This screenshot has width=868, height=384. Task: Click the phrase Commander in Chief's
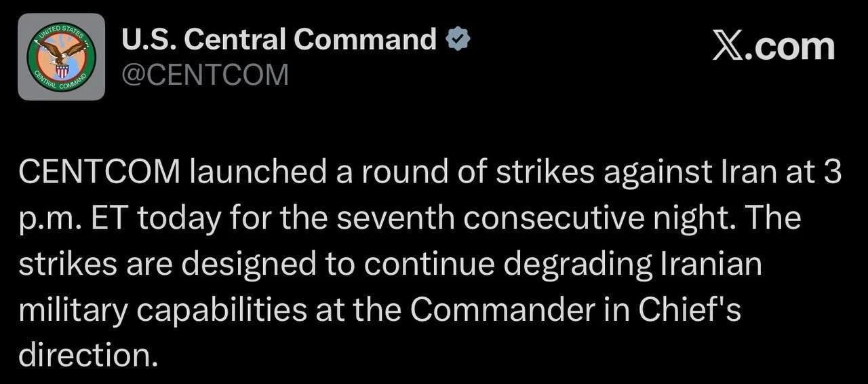(575, 310)
